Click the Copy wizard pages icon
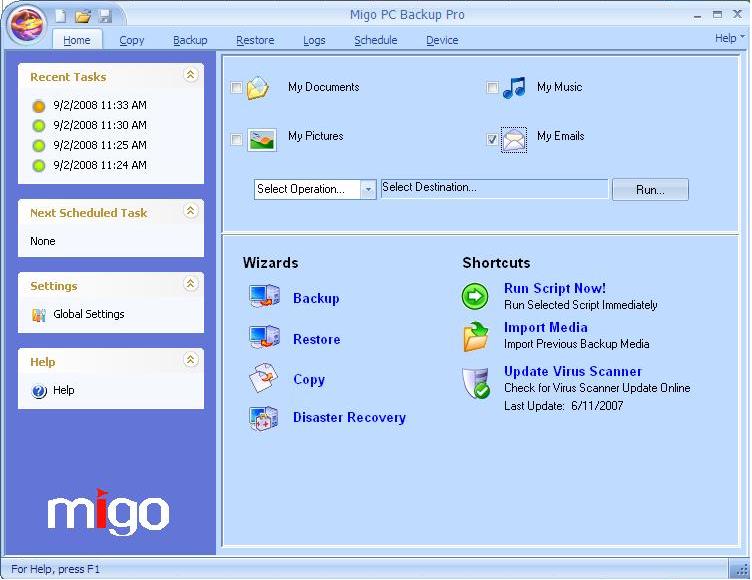 coord(263,378)
